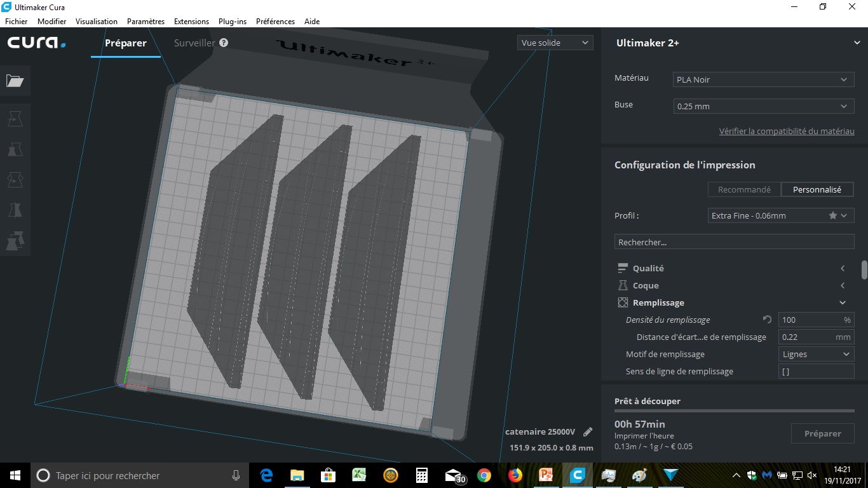Click the Remplissage category icon
This screenshot has width=868, height=488.
click(x=623, y=302)
